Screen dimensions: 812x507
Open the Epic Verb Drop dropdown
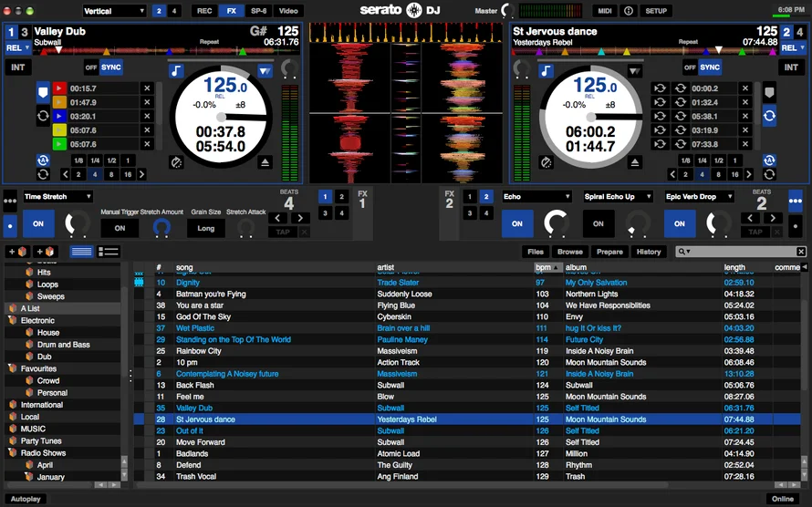tap(699, 197)
